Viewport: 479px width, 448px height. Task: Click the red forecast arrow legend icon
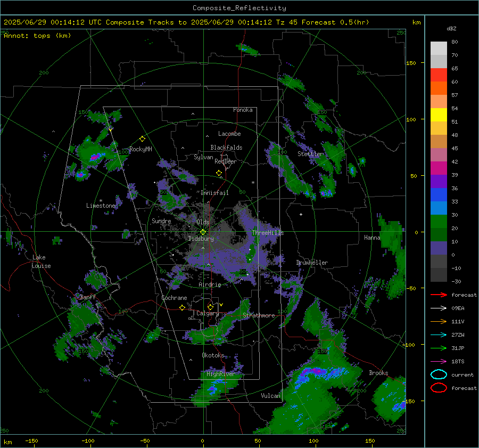[x=439, y=295]
